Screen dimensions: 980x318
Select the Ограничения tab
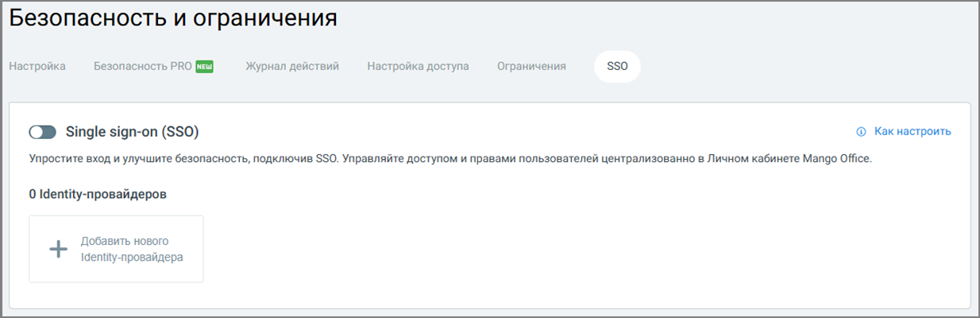(x=531, y=66)
